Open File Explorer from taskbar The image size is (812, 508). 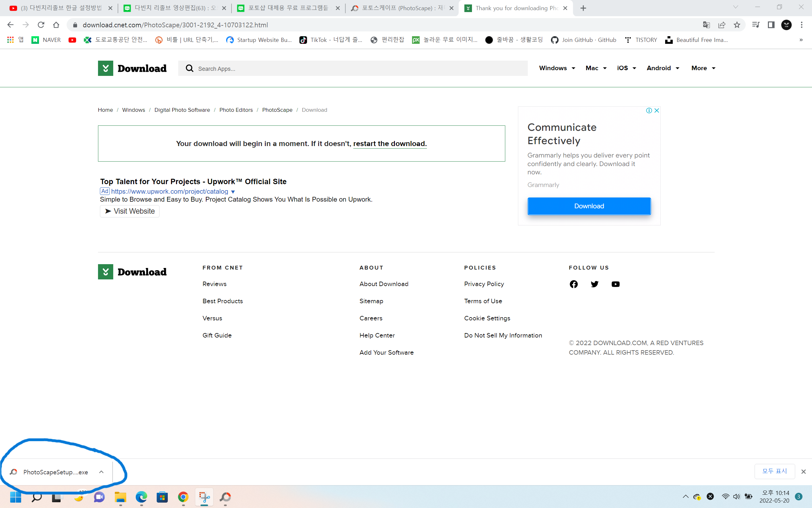(121, 497)
